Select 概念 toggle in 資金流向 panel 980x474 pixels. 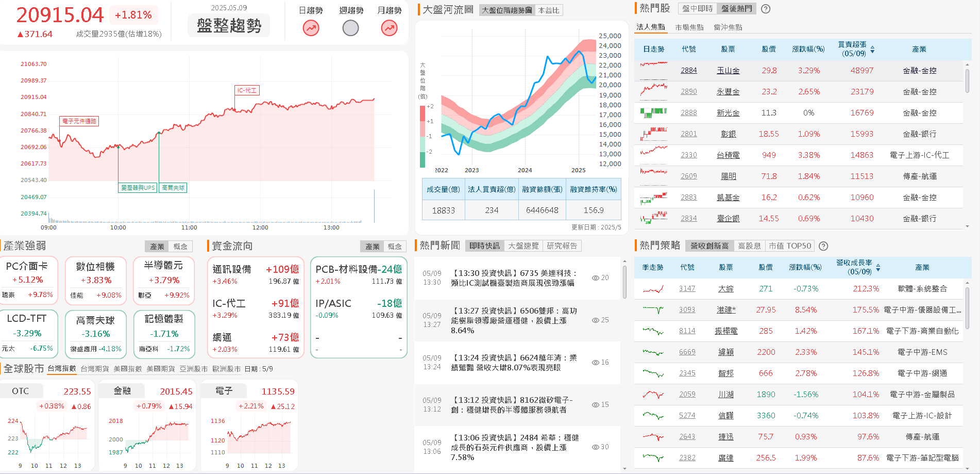(x=395, y=247)
